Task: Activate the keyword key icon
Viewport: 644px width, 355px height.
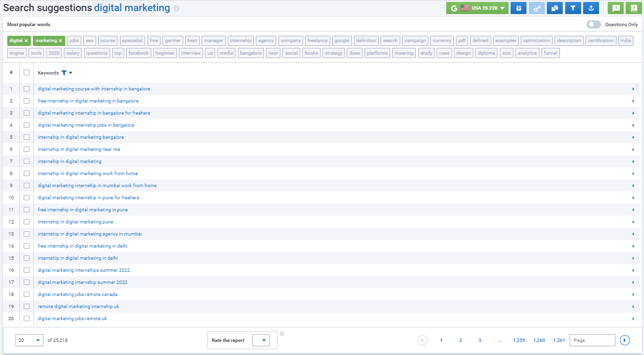Action: point(537,8)
